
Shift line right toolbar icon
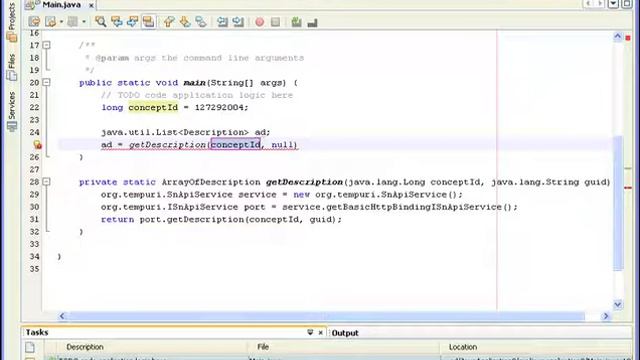[238, 22]
